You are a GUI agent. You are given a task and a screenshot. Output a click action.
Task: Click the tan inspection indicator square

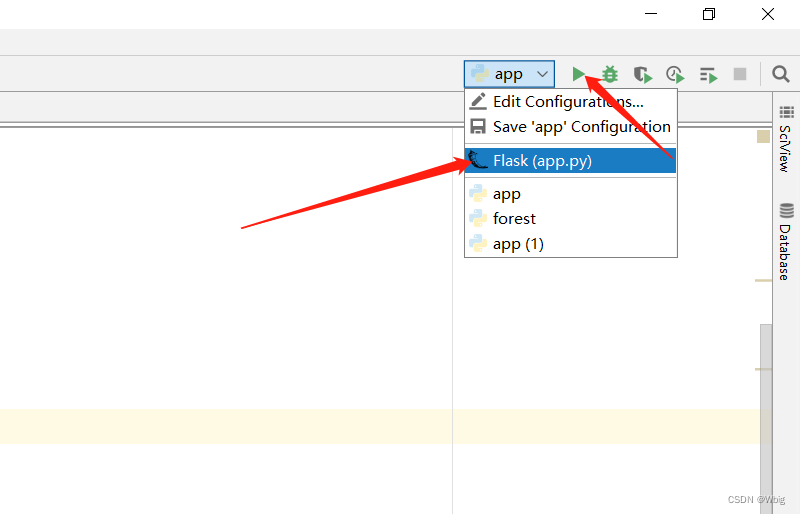(763, 136)
